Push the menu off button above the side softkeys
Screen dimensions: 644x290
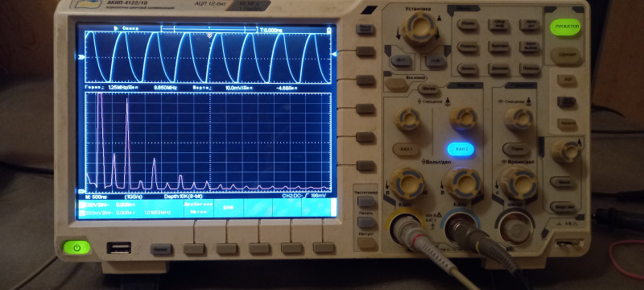(365, 29)
